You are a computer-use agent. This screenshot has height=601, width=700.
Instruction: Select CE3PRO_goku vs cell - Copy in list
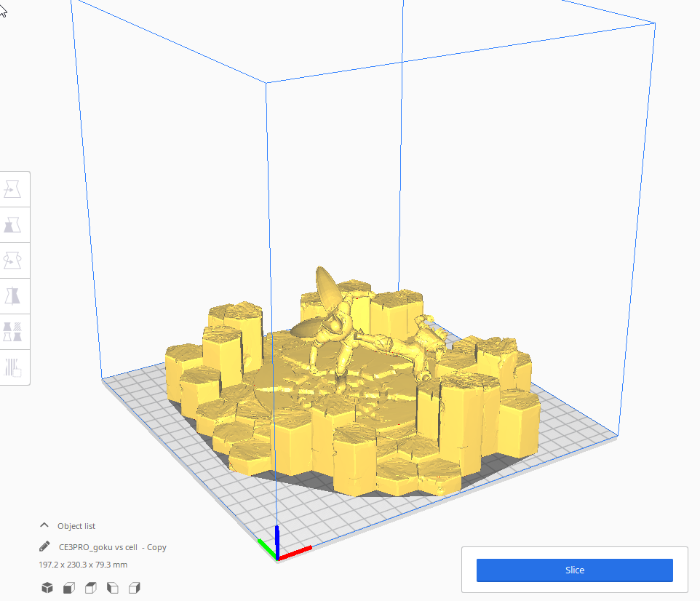click(x=112, y=546)
